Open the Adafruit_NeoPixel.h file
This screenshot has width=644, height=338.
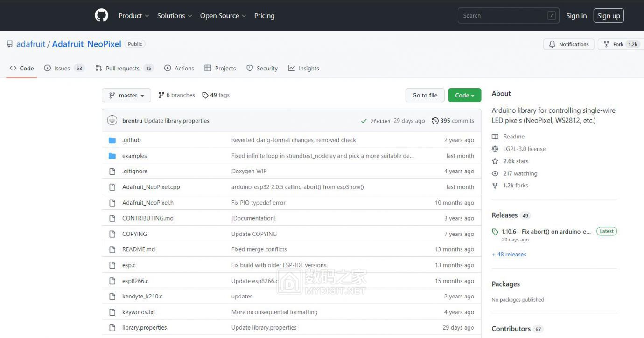(147, 203)
